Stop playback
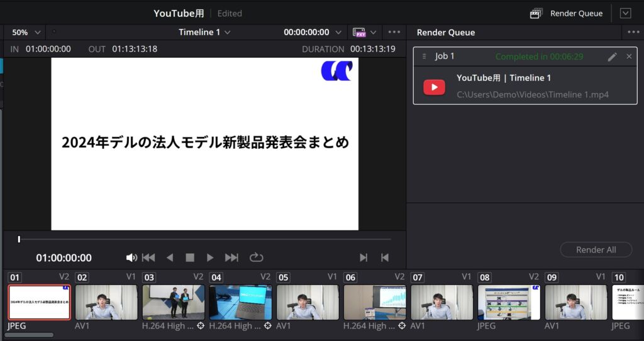644x341 pixels. coord(190,257)
